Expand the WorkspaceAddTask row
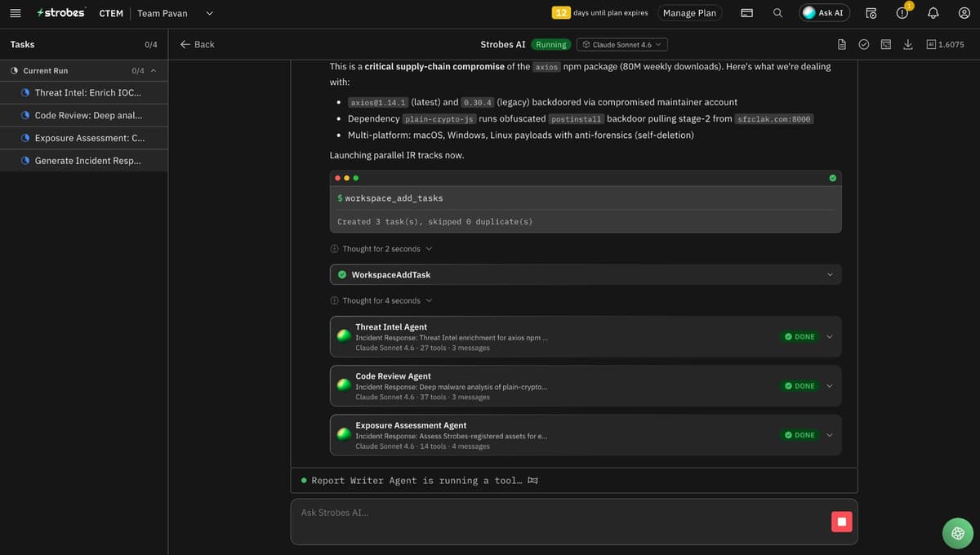The image size is (980, 555). [x=586, y=274]
